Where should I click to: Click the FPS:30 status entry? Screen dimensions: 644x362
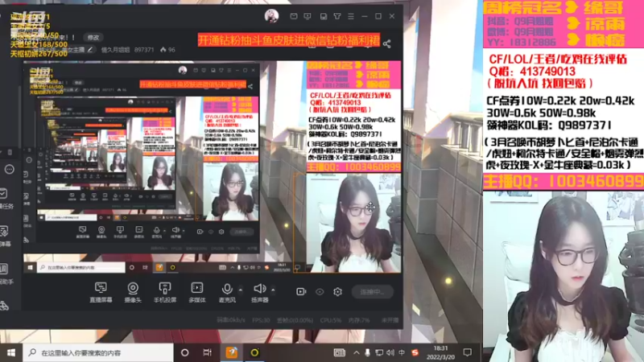click(x=261, y=320)
